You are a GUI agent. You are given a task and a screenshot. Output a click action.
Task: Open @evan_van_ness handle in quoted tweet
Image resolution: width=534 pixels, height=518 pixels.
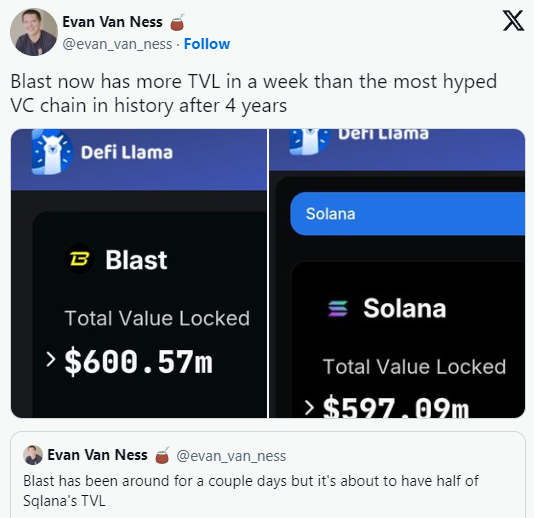pos(231,456)
